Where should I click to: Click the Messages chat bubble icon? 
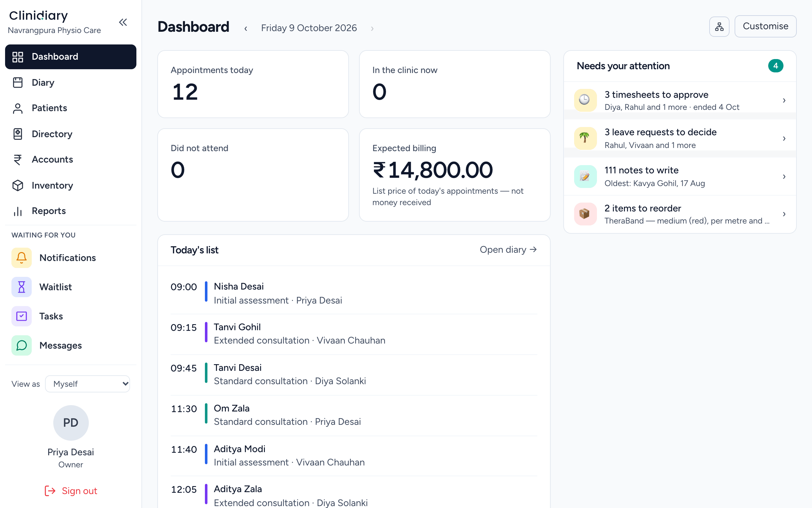[x=22, y=345]
